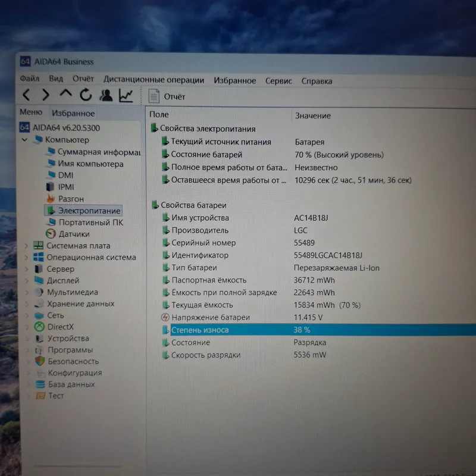Image resolution: width=476 pixels, height=476 pixels.
Task: Select the Разгон flame icon
Action: click(x=51, y=199)
